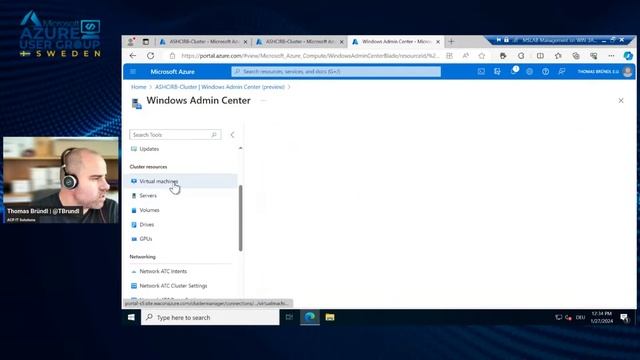
Task: Go to Home breadcrumb link
Action: pyautogui.click(x=138, y=87)
